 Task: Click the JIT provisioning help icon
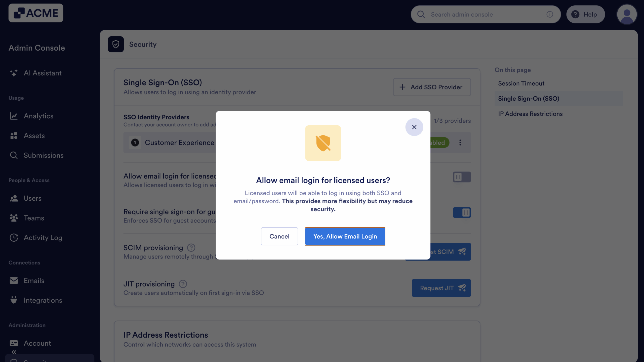[183, 284]
